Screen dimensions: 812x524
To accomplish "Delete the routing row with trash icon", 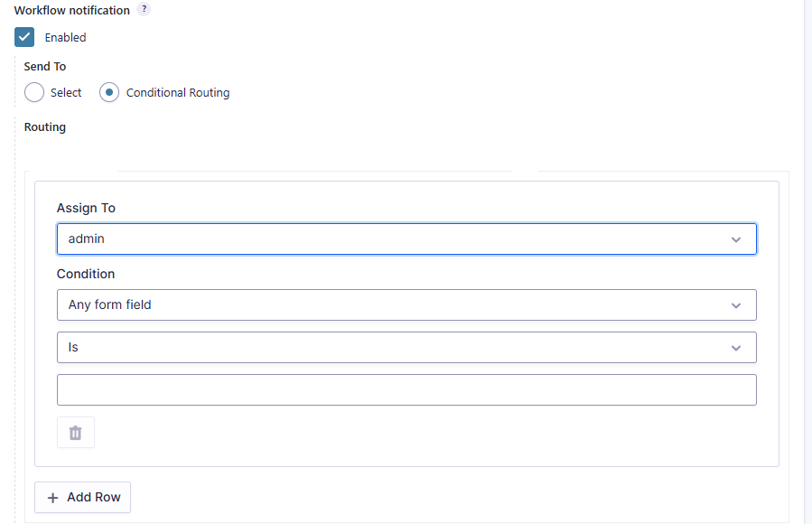I will click(x=76, y=433).
